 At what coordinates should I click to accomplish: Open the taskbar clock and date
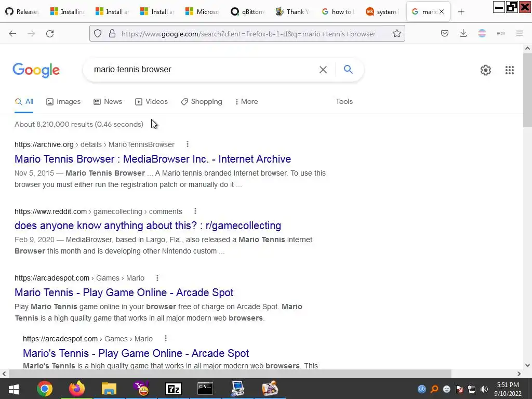click(508, 389)
